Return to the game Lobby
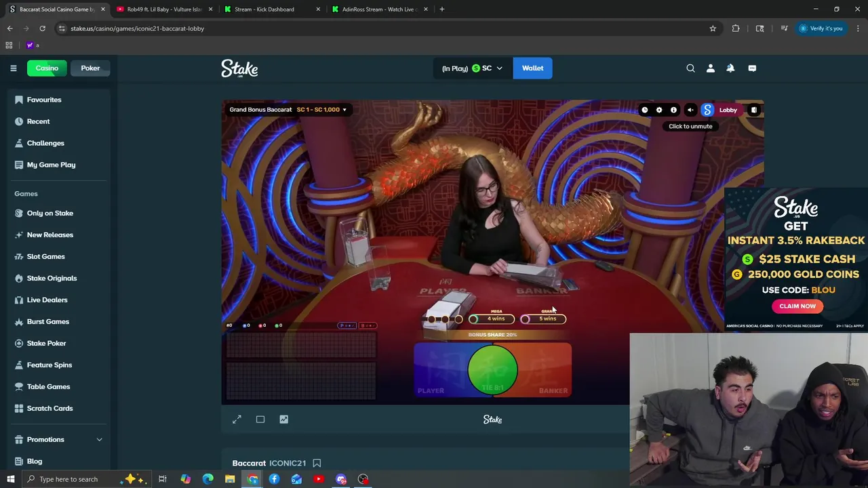The image size is (868, 488). [x=728, y=110]
